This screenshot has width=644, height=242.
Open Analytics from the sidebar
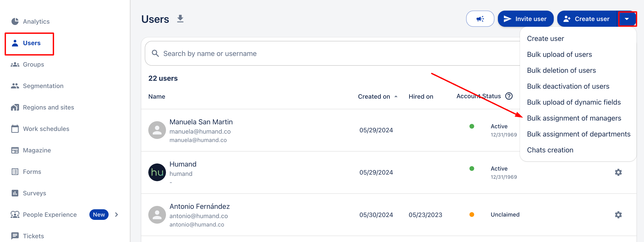36,21
